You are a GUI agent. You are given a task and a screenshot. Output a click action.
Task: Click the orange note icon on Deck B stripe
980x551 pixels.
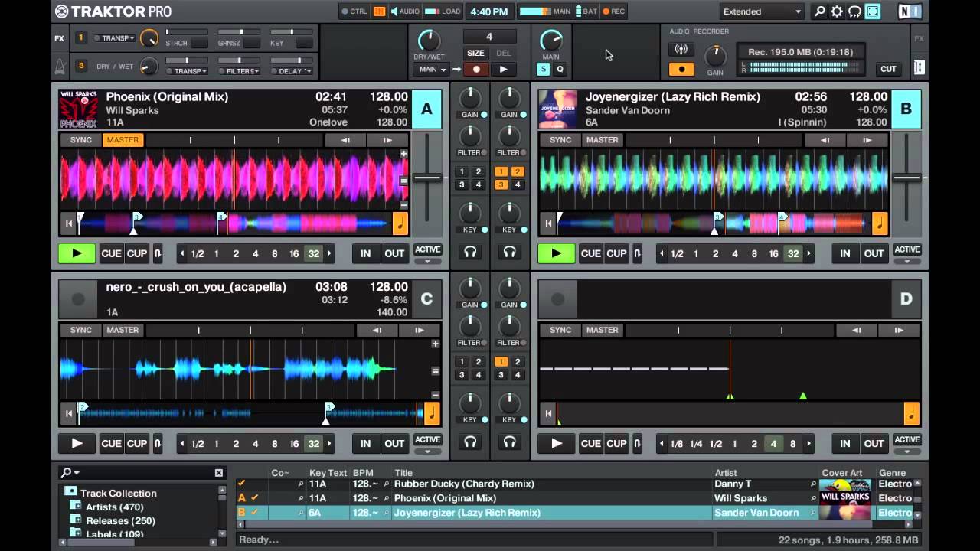coord(880,223)
